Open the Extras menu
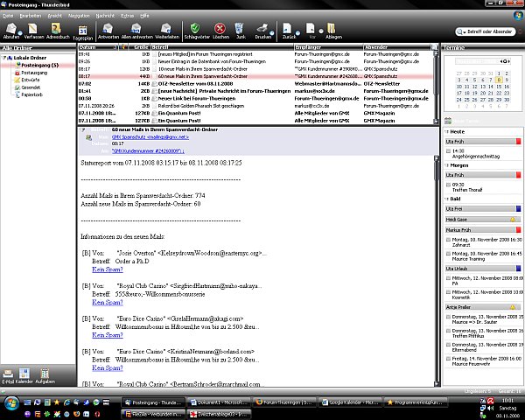This screenshot has height=420, width=525. click(127, 16)
